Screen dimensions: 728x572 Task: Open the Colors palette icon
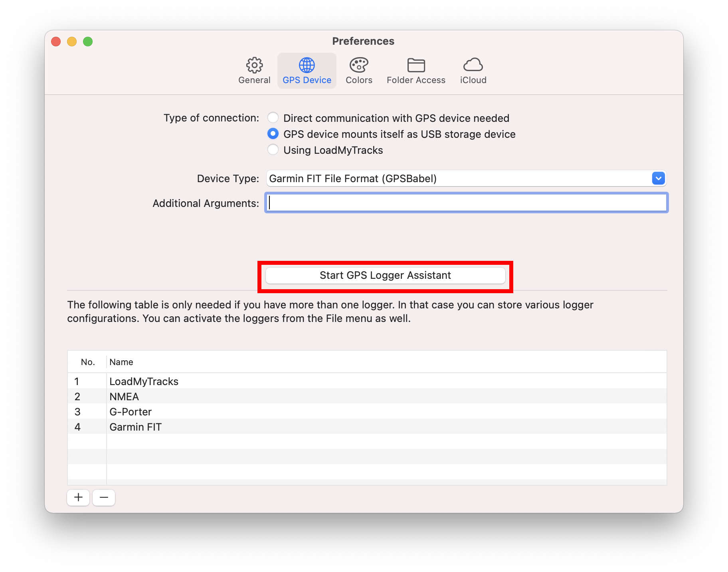pyautogui.click(x=359, y=65)
